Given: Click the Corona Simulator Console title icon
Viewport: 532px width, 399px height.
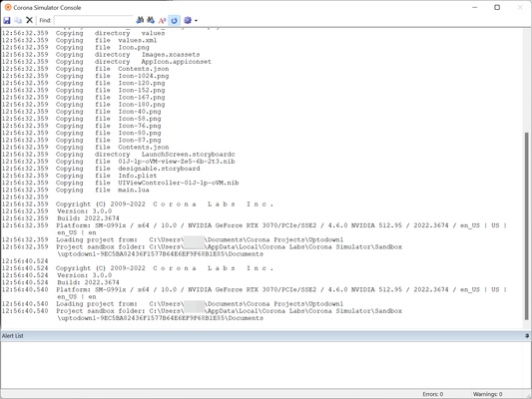Looking at the screenshot, I should pos(8,7).
